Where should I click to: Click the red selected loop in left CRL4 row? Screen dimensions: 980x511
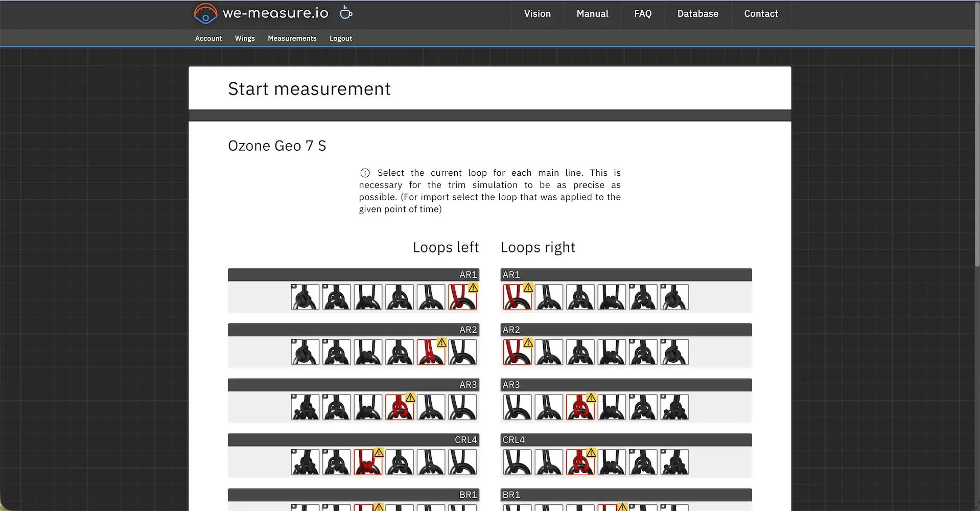(x=368, y=463)
